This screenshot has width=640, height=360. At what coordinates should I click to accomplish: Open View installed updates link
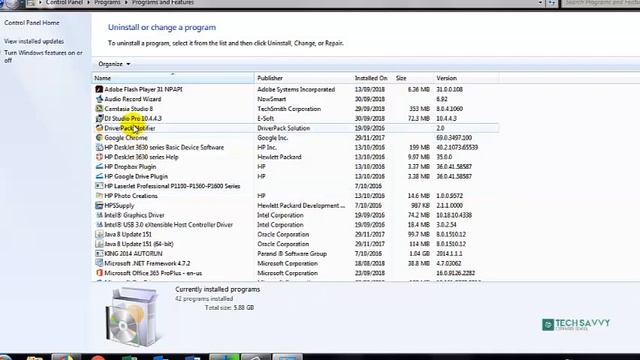click(34, 41)
